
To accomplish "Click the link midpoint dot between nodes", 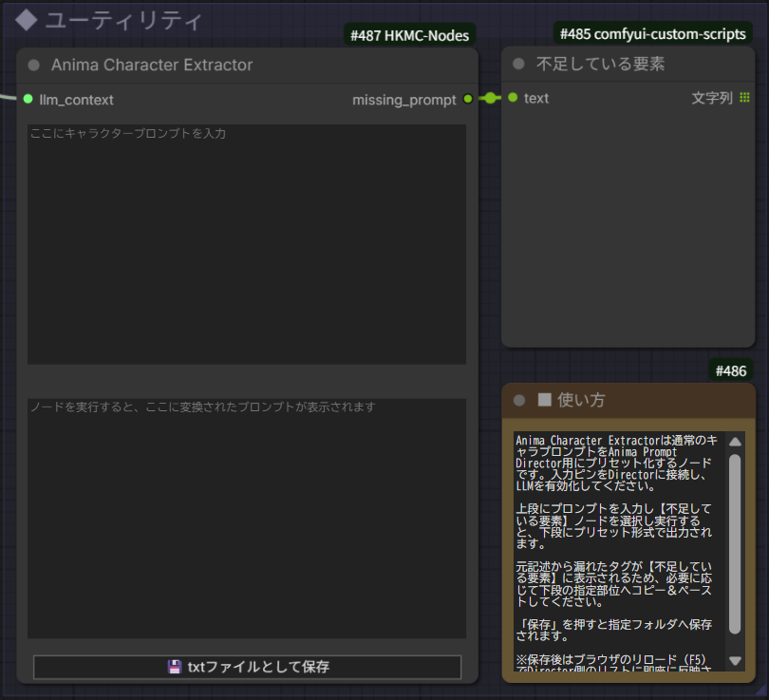I will [490, 99].
